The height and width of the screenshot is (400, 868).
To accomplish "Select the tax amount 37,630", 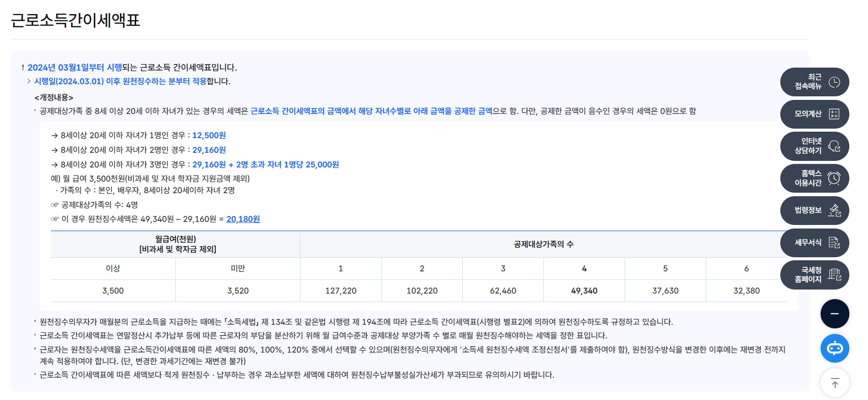I will click(665, 291).
